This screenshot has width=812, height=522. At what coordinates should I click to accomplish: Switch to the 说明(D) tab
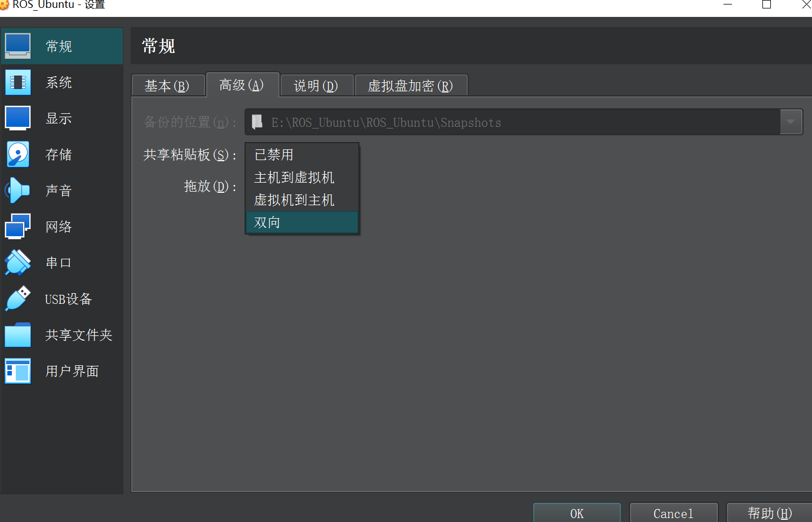(316, 86)
